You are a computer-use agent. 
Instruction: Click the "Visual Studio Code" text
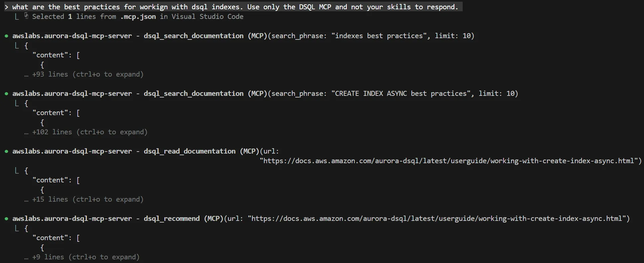point(207,17)
